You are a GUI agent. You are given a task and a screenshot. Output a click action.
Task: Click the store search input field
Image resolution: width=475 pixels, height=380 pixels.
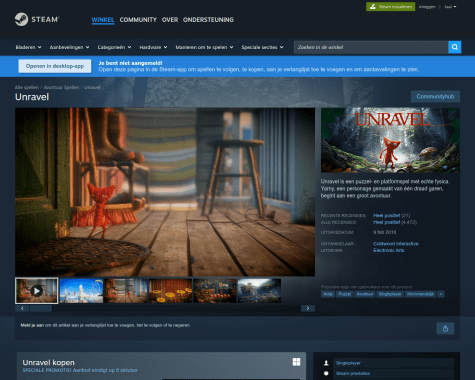[371, 47]
